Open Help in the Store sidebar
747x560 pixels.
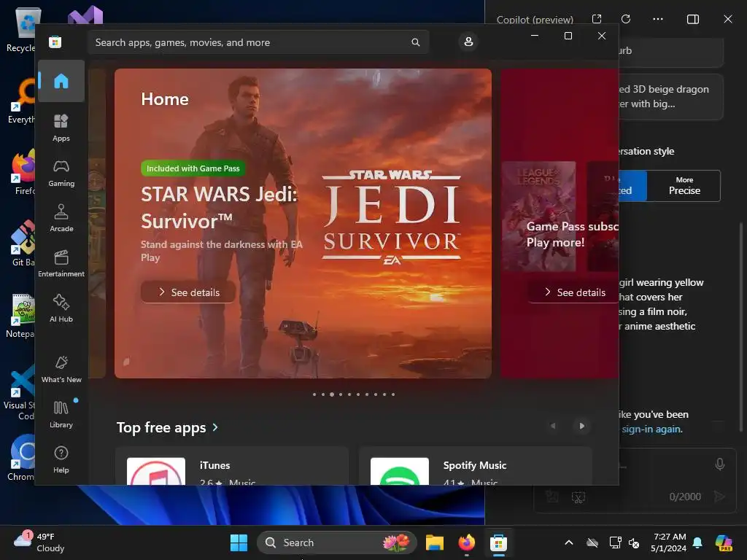click(x=61, y=459)
